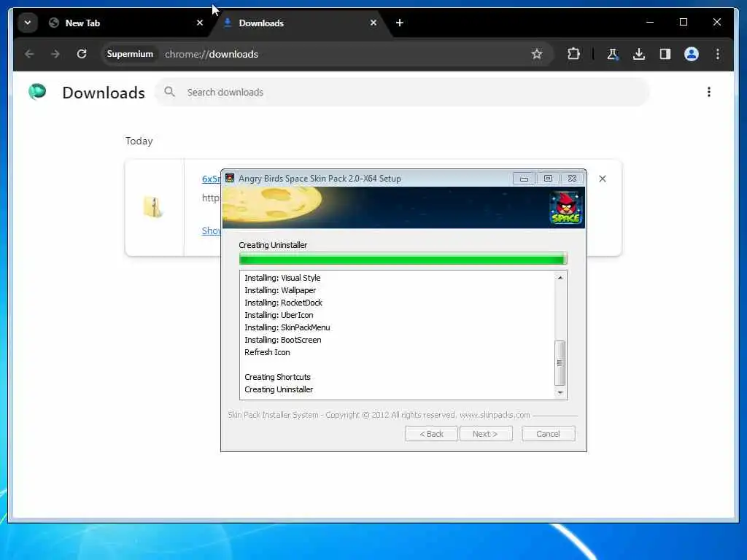Select the 'Installing: SkinPackMenu' log line

click(287, 327)
